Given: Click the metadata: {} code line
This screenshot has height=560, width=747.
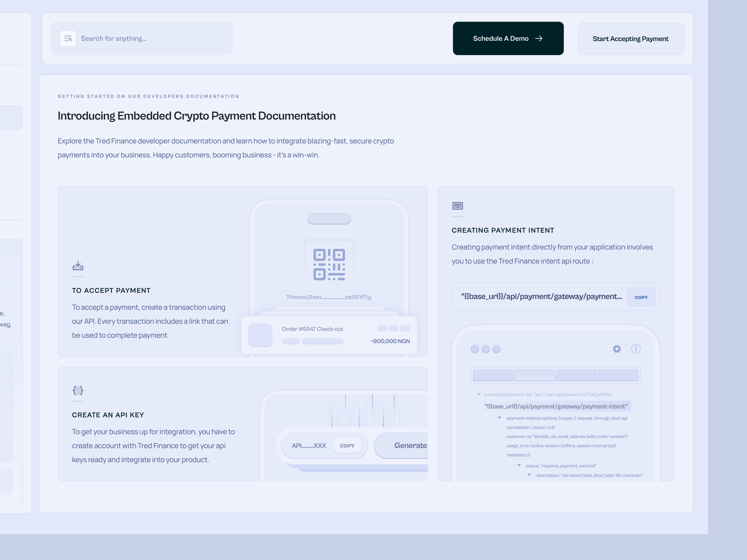Looking at the screenshot, I should [x=518, y=455].
